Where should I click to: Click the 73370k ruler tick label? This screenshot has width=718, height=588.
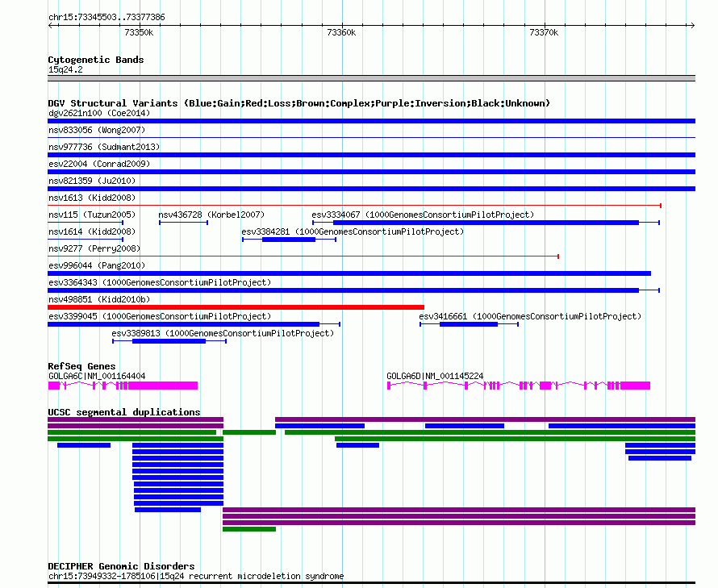(544, 32)
